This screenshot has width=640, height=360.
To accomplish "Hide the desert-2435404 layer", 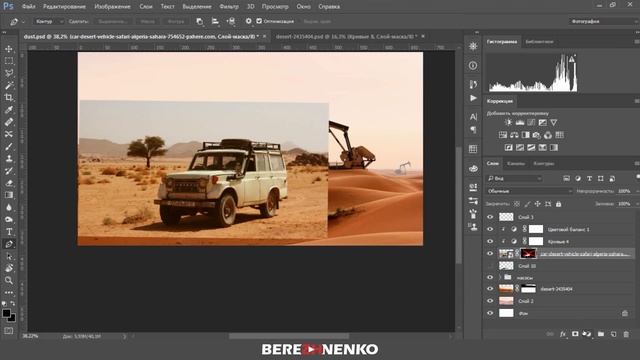I will [x=490, y=289].
